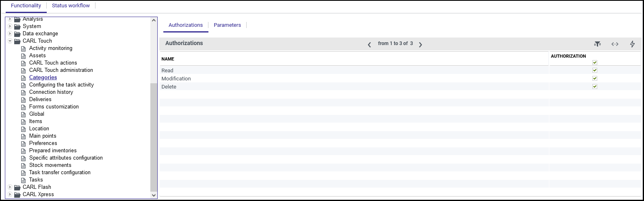644x201 pixels.
Task: Open the Parameters tab
Action: click(227, 25)
